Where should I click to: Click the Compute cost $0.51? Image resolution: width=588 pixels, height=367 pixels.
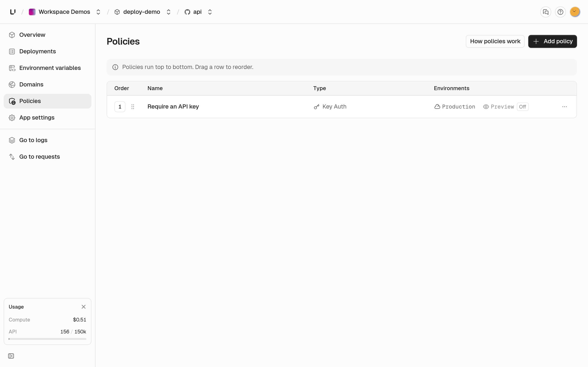coord(79,320)
